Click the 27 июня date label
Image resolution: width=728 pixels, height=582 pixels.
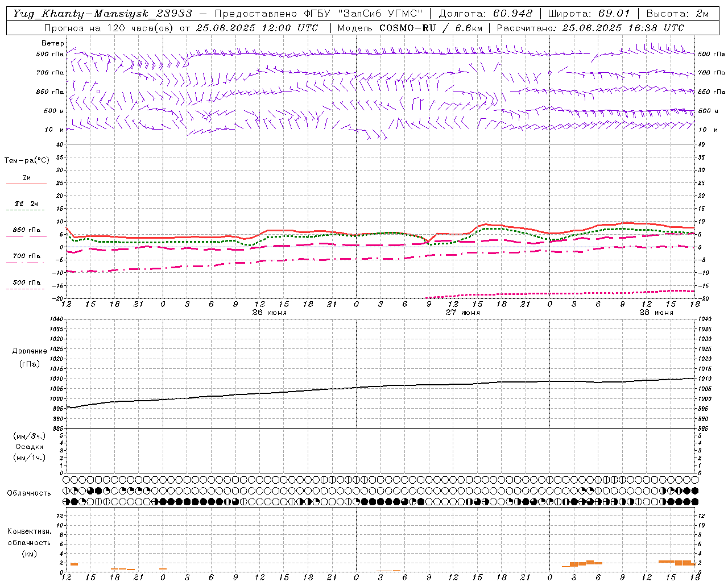pyautogui.click(x=463, y=313)
